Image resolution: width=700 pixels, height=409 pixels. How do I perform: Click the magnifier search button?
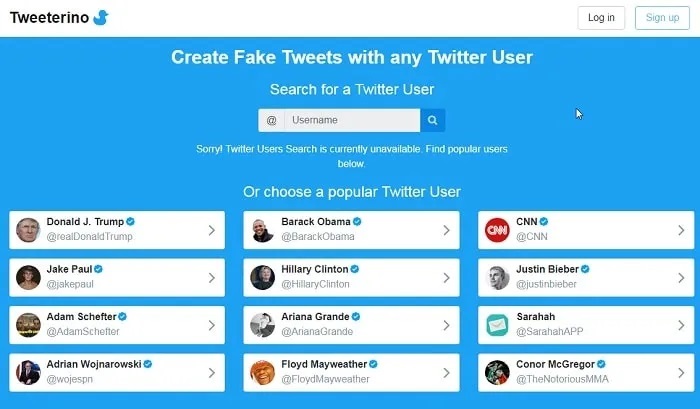432,120
